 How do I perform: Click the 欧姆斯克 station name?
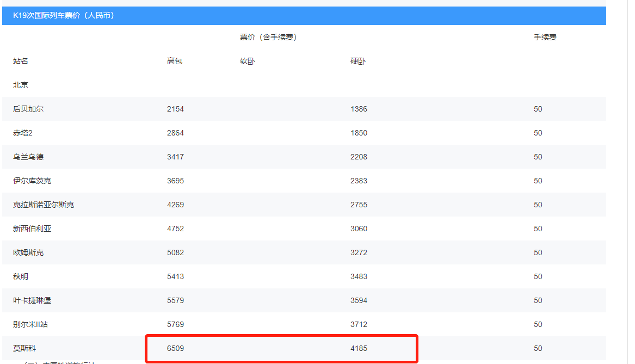pyautogui.click(x=28, y=252)
